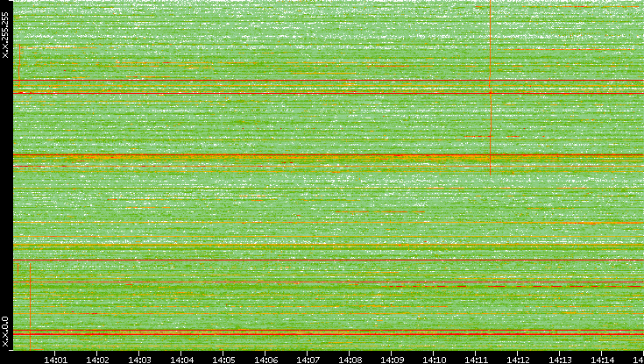
Task: Click the 14:07 time axis label
Action: click(308, 360)
